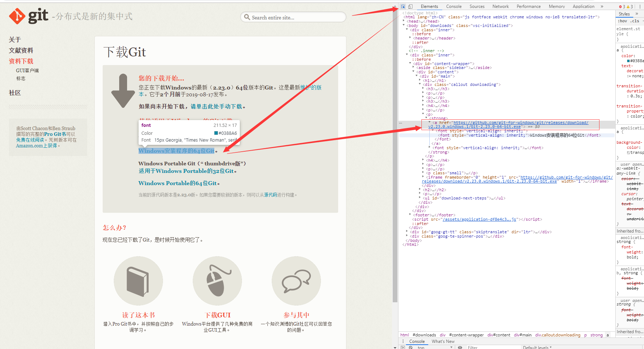
Task: Open the What's New drawer tab
Action: (443, 341)
